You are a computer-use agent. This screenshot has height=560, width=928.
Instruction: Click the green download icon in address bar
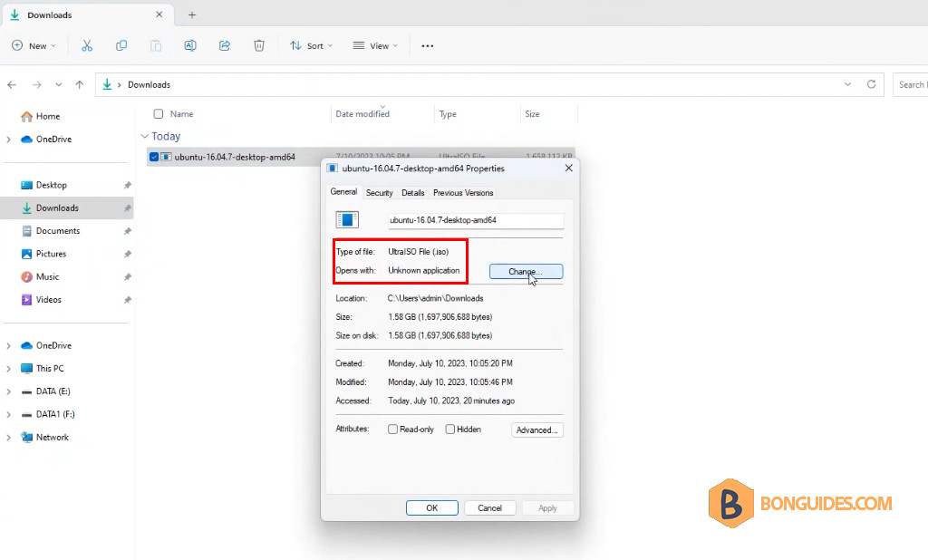point(107,84)
